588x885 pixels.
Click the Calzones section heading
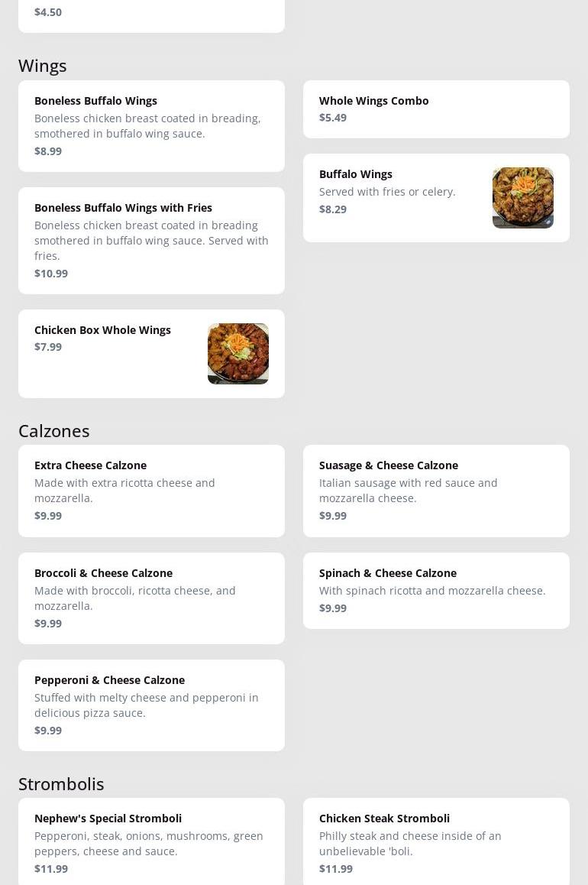pos(54,431)
